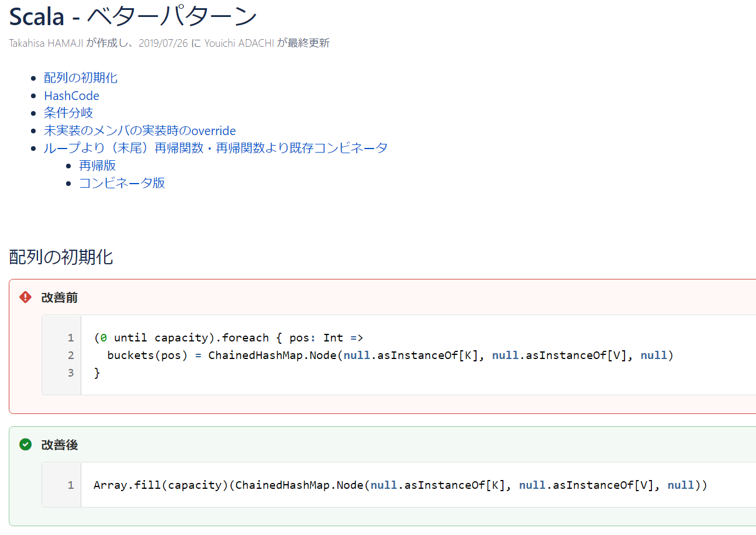
Task: Click the 配列の初期化 section heading
Action: coord(61,257)
